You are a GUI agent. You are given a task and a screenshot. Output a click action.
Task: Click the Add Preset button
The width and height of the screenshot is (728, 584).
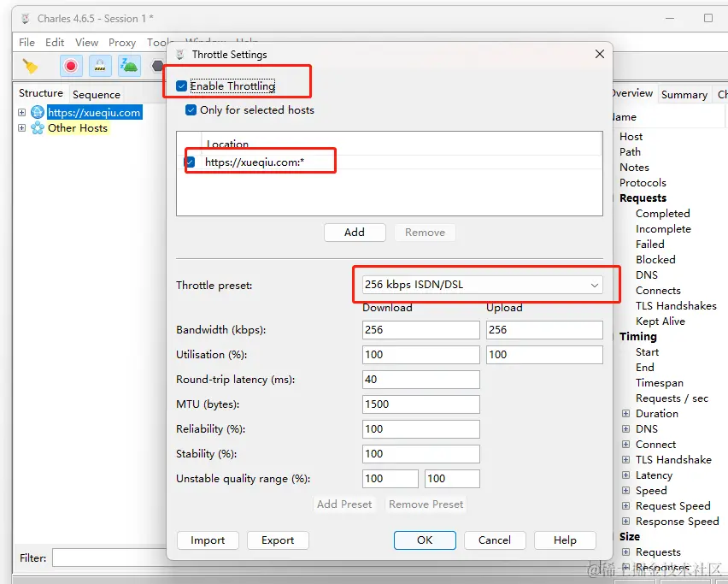tap(344, 504)
